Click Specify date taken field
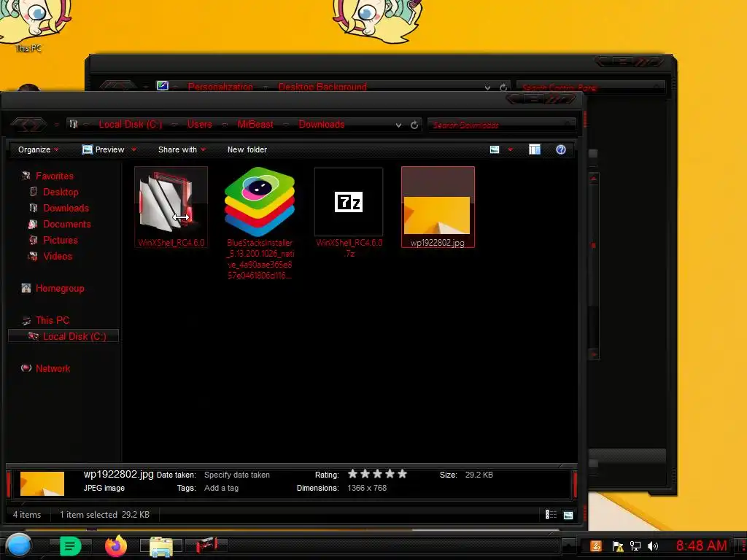The width and height of the screenshot is (747, 560). coord(237,475)
